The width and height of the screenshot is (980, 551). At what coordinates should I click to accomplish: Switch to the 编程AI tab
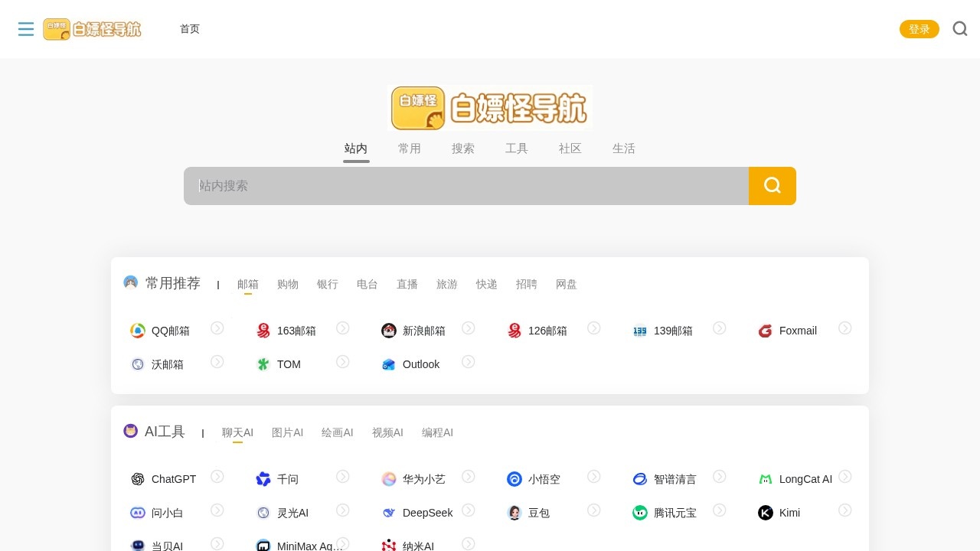point(437,432)
